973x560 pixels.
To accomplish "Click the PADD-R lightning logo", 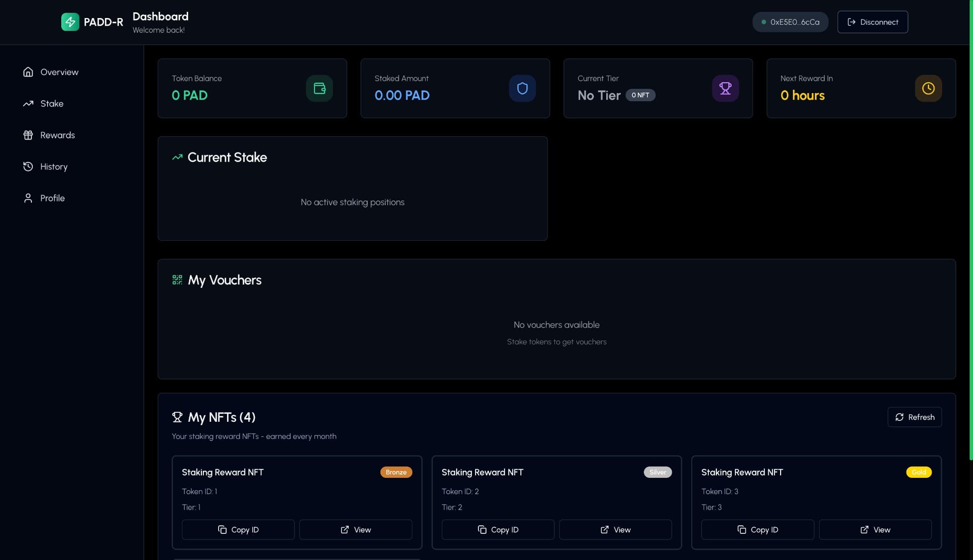I will [x=70, y=21].
